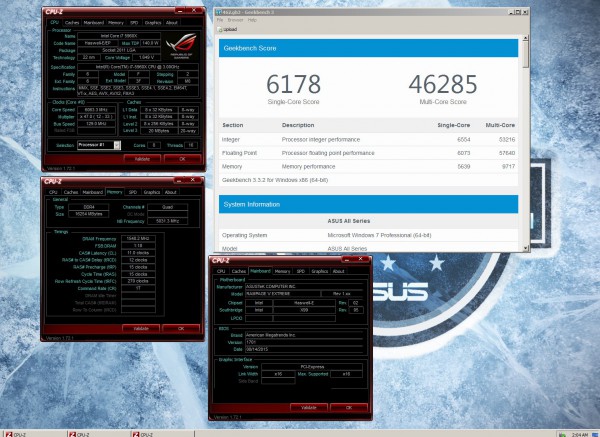Click Validate in the CPU-Z CPU window
The height and width of the screenshot is (437, 600).
(x=142, y=159)
